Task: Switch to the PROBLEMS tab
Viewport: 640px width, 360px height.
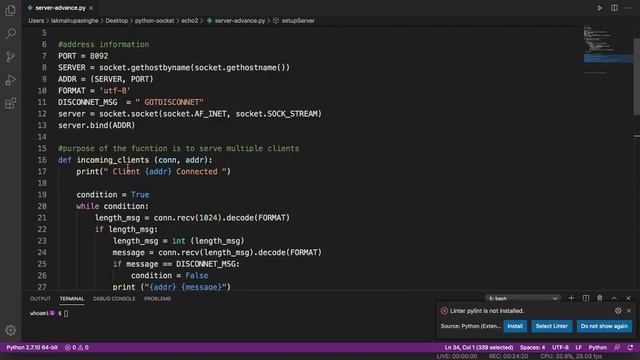Action: (x=158, y=299)
